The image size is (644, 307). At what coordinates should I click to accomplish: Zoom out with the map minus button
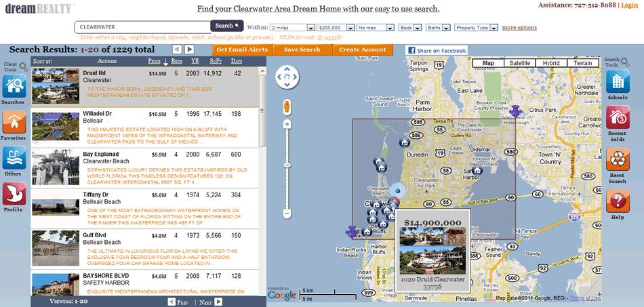click(x=287, y=214)
